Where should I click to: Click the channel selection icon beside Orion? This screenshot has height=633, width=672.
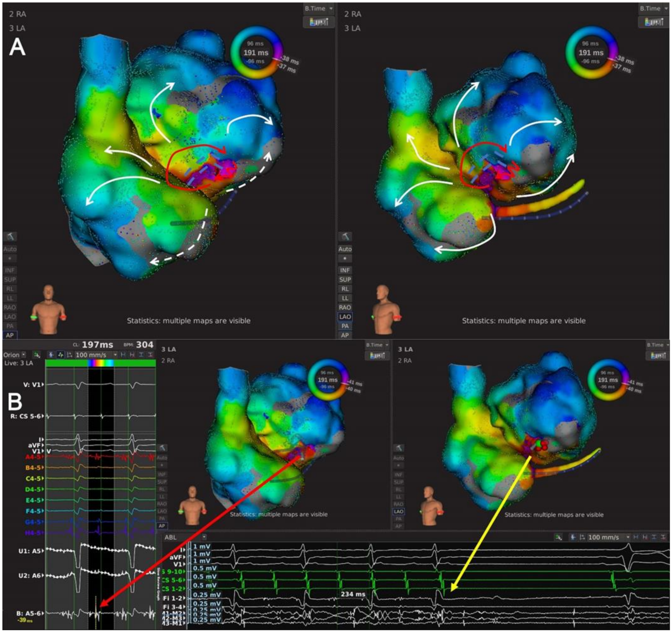coord(37,355)
